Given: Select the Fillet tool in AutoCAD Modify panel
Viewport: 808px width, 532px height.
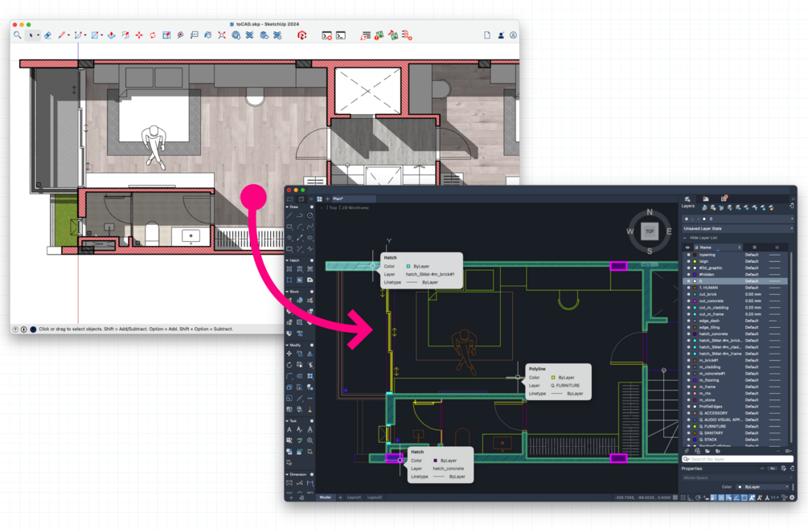Looking at the screenshot, I should coord(289,376).
